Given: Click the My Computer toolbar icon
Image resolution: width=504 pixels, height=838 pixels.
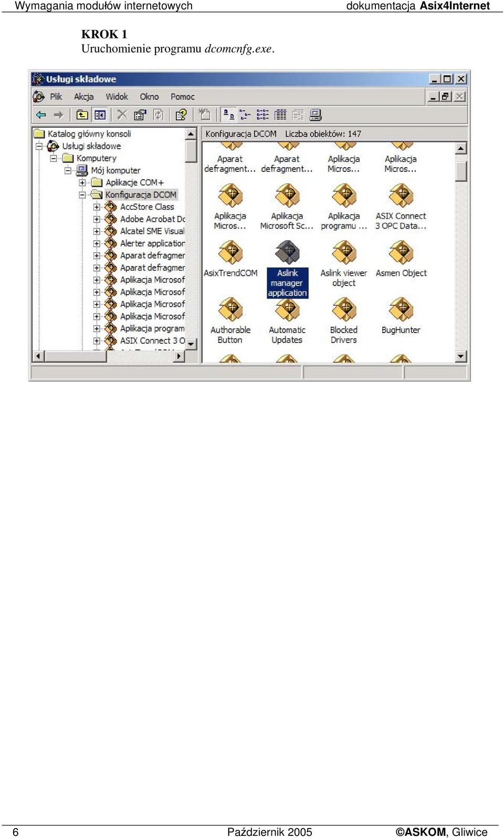Looking at the screenshot, I should [316, 115].
